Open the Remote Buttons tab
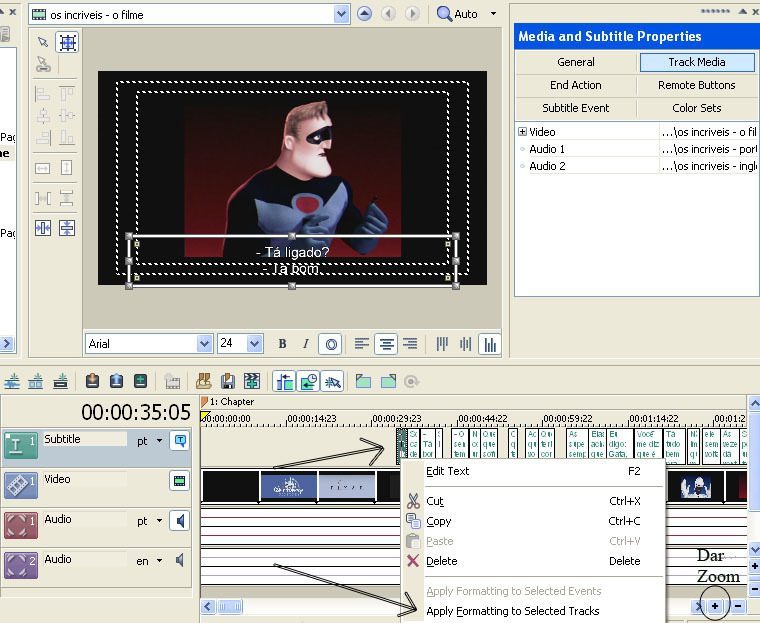 click(697, 85)
